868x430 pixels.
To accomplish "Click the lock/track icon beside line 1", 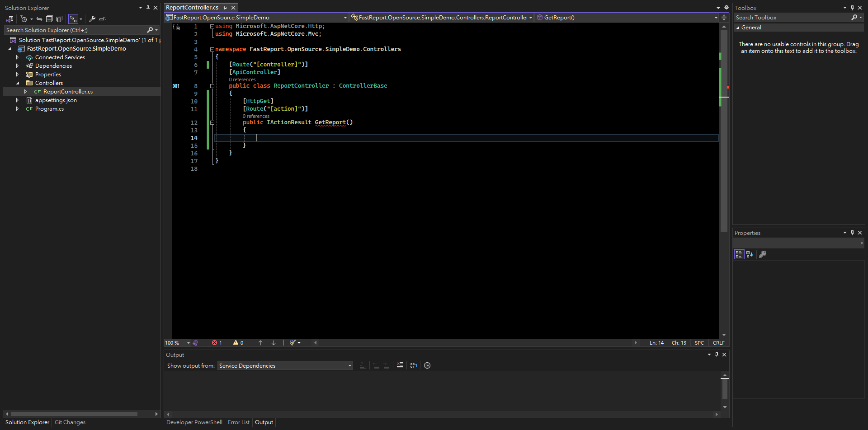I will tap(177, 27).
